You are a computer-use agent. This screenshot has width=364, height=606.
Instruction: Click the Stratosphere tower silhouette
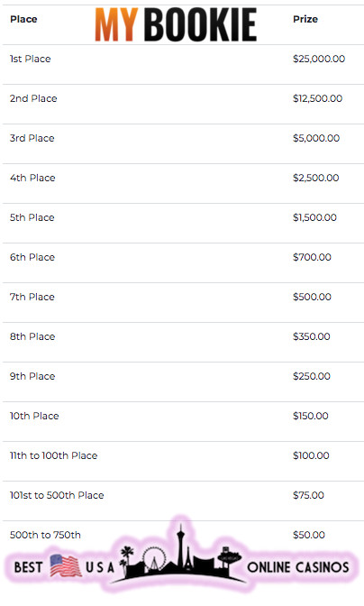(x=180, y=546)
